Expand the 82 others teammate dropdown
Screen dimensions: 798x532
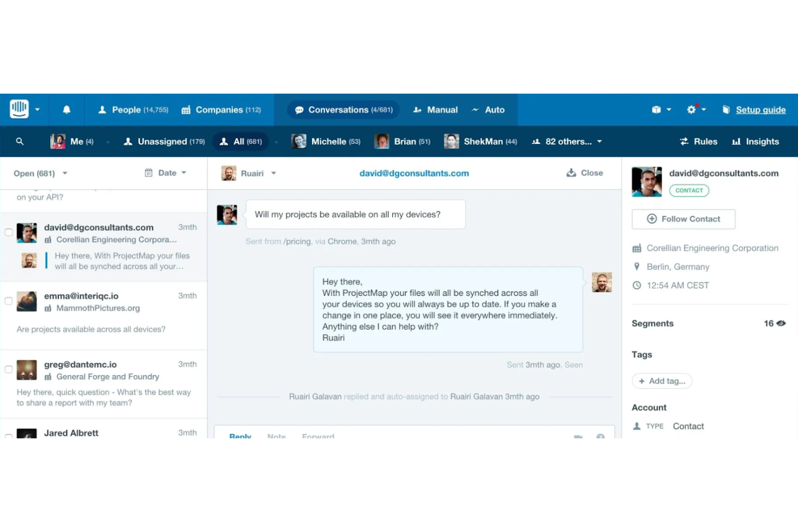pos(566,141)
